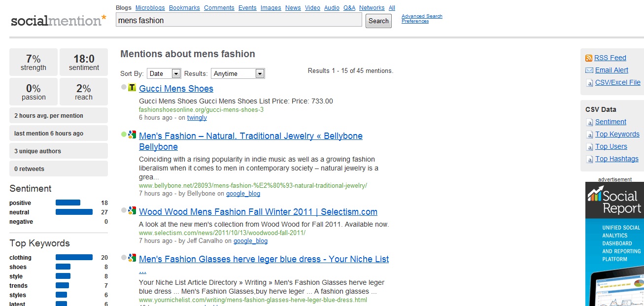This screenshot has width=644, height=306.
Task: Click the Email Alert envelope icon
Action: click(x=589, y=70)
